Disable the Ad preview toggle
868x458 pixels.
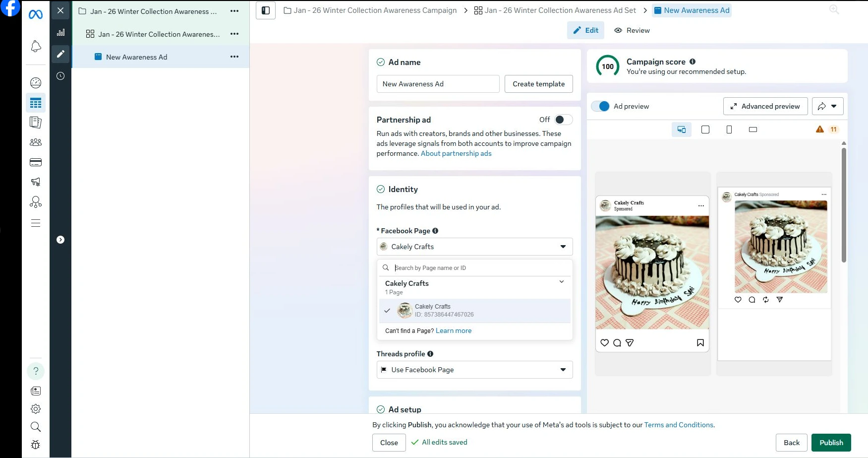click(601, 106)
